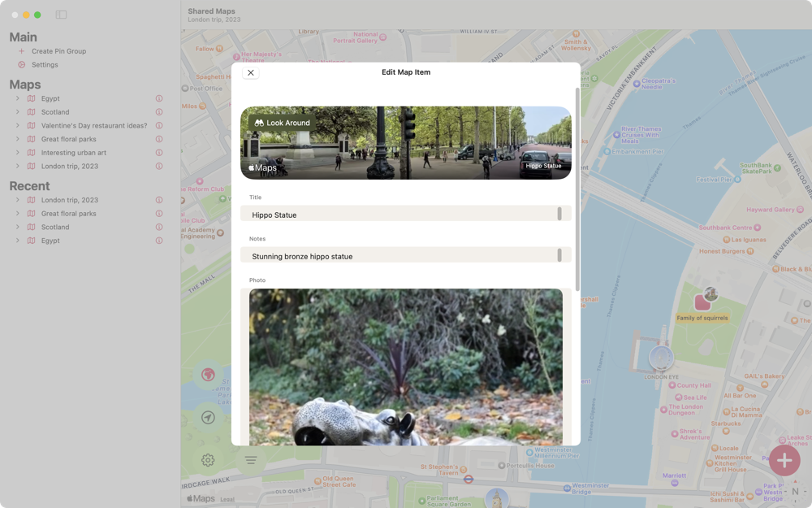Show info for London trip, 2023 under Maps

159,166
